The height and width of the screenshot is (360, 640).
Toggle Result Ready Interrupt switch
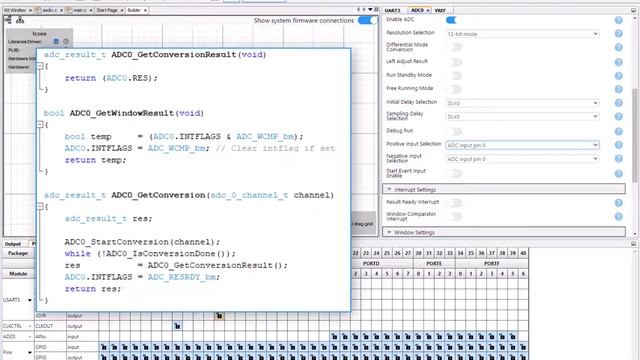pos(454,203)
